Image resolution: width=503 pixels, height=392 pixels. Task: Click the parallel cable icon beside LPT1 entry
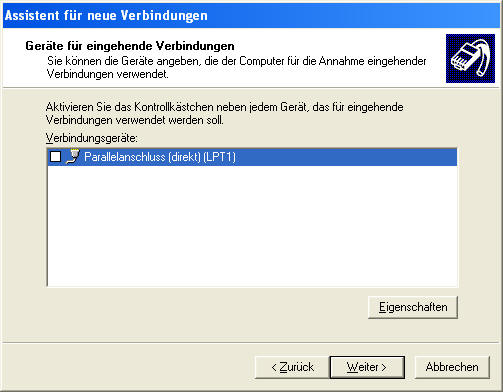tap(73, 156)
